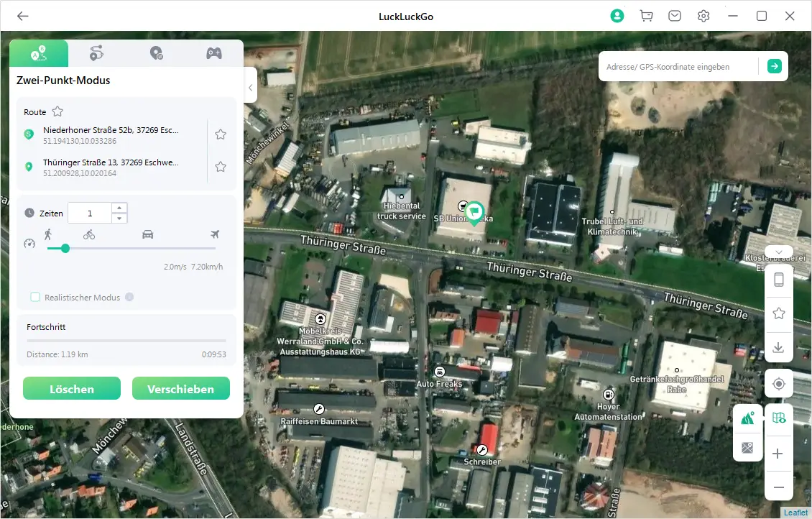Favorite Thüringer Straße 13 destination

pyautogui.click(x=221, y=167)
